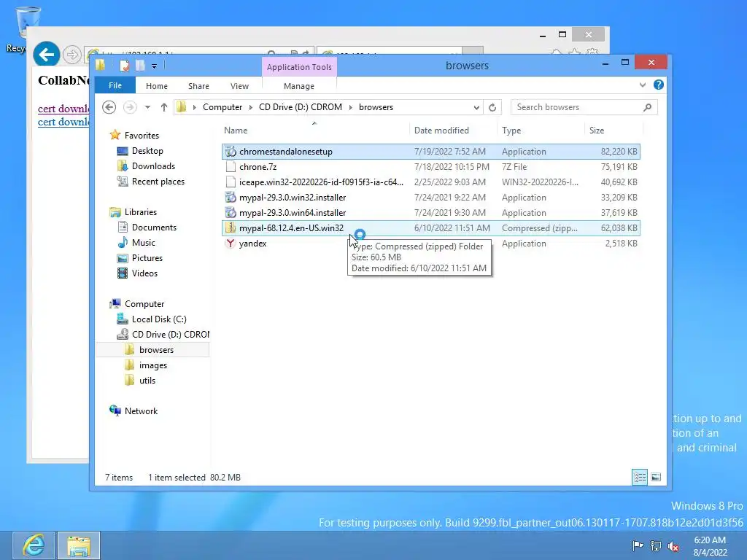Go up one folder level
Image resolution: width=747 pixels, height=560 pixels.
click(x=164, y=107)
